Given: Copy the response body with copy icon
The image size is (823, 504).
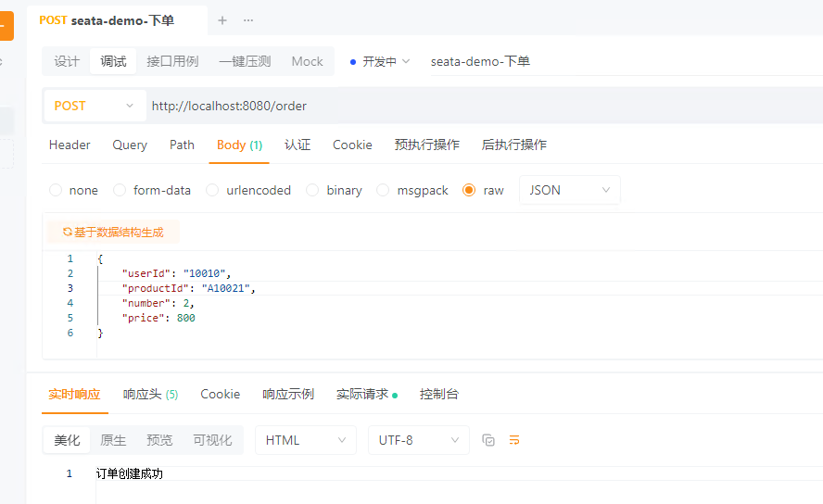Looking at the screenshot, I should click(488, 440).
